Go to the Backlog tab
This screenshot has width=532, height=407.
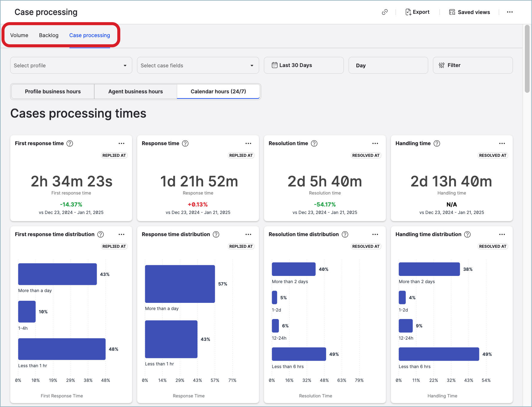(49, 35)
